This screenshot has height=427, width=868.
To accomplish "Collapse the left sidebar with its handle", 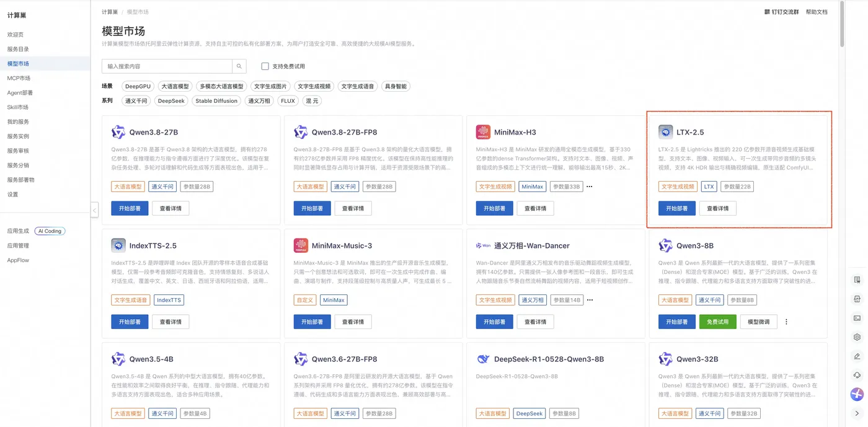I will point(94,210).
